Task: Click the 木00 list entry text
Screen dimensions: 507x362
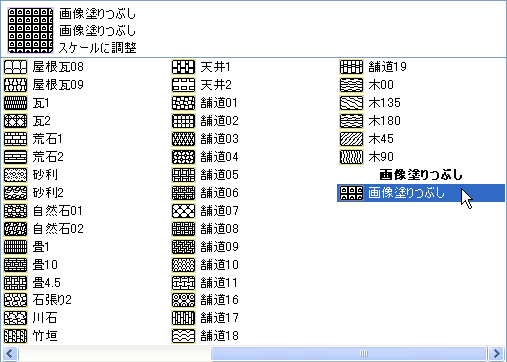Action: click(381, 85)
